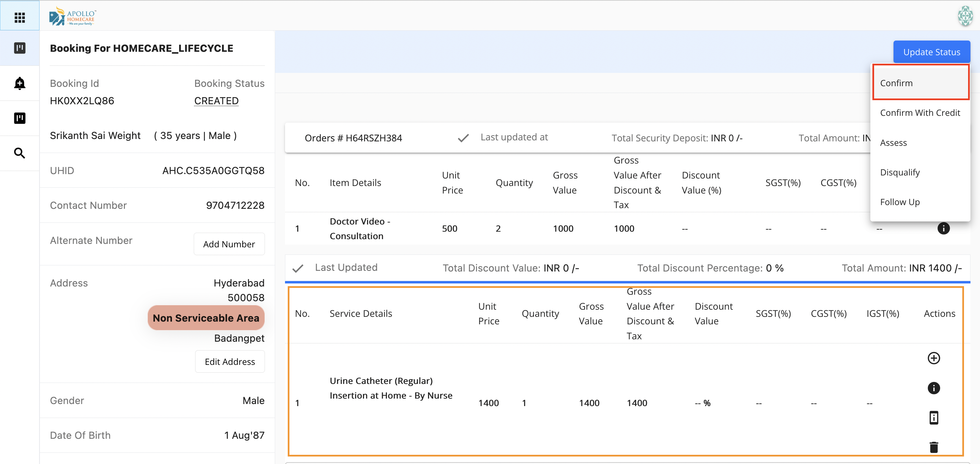Open the search magnifier in sidebar
The width and height of the screenshot is (980, 464).
tap(19, 153)
